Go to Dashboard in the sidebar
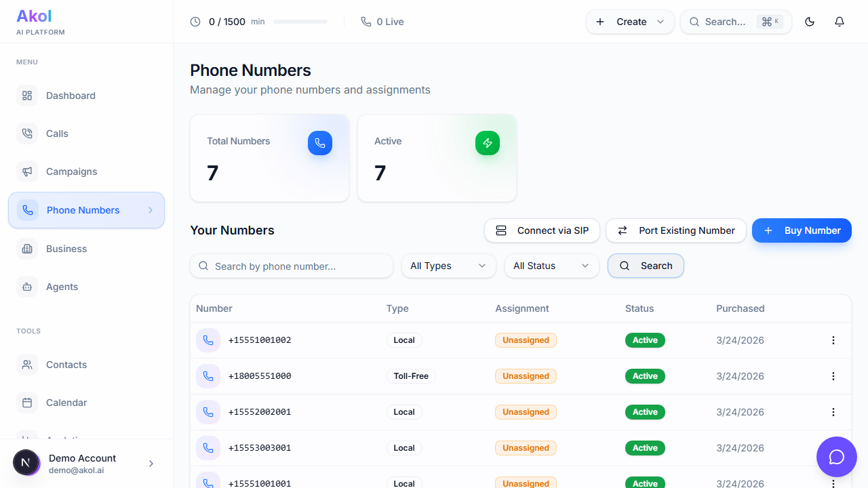This screenshot has width=868, height=488. 71,96
